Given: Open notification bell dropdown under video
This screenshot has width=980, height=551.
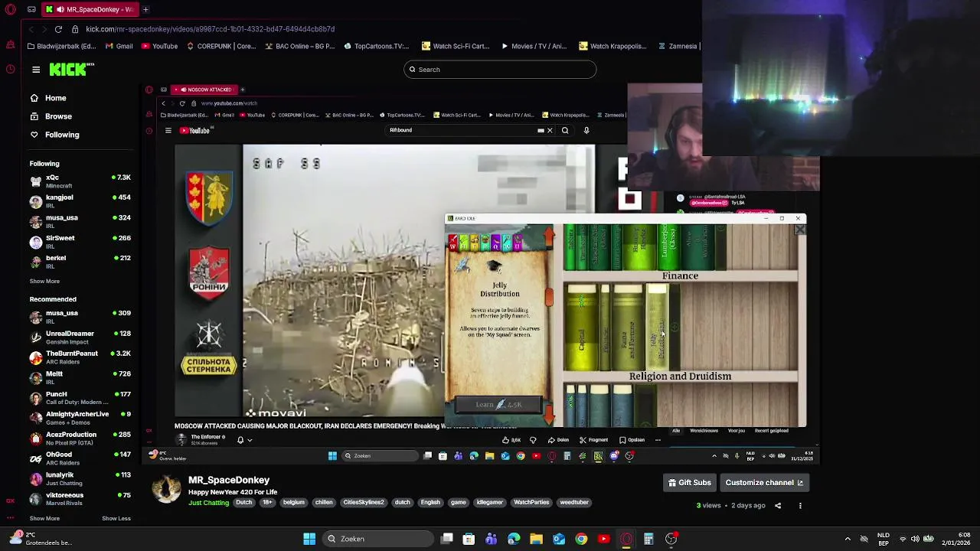Looking at the screenshot, I should [244, 440].
